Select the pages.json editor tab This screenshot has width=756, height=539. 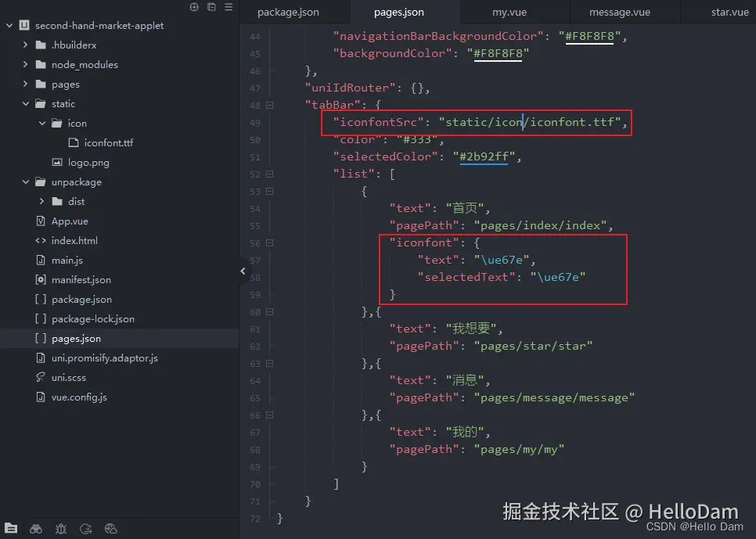pos(399,12)
